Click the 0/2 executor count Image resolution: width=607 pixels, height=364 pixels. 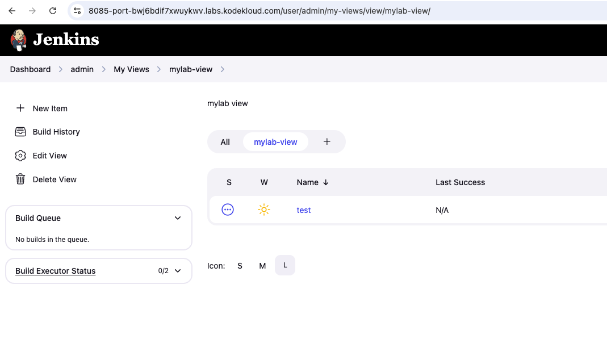point(164,271)
